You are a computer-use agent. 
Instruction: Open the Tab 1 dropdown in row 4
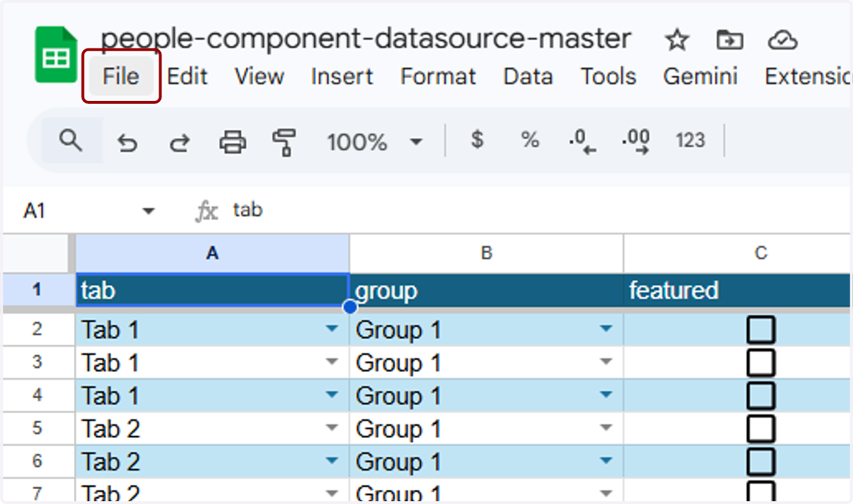tap(331, 395)
